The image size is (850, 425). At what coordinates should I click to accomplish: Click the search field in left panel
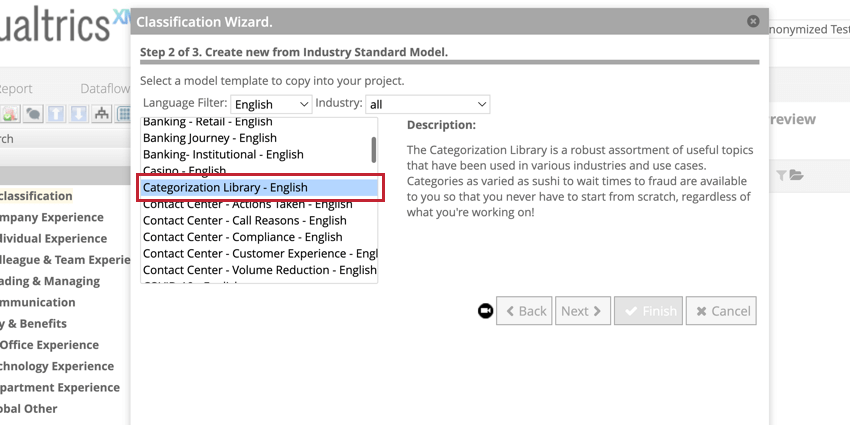point(65,139)
